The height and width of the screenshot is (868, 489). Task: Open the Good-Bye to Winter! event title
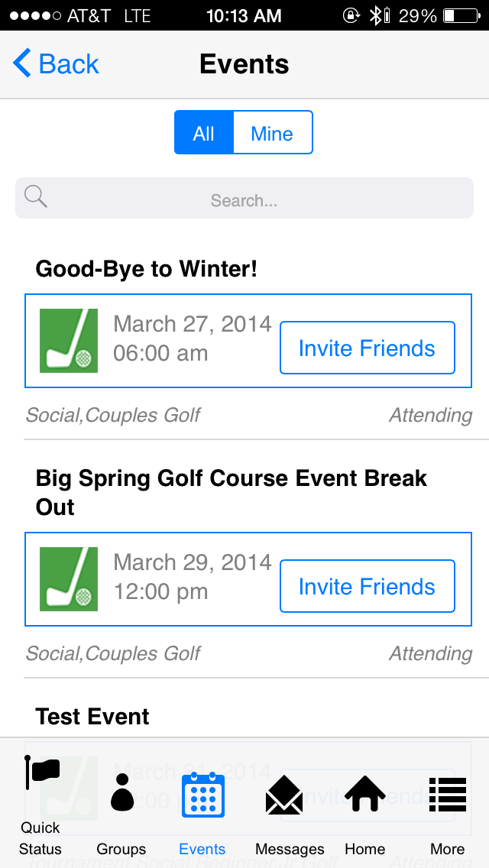pyautogui.click(x=147, y=269)
